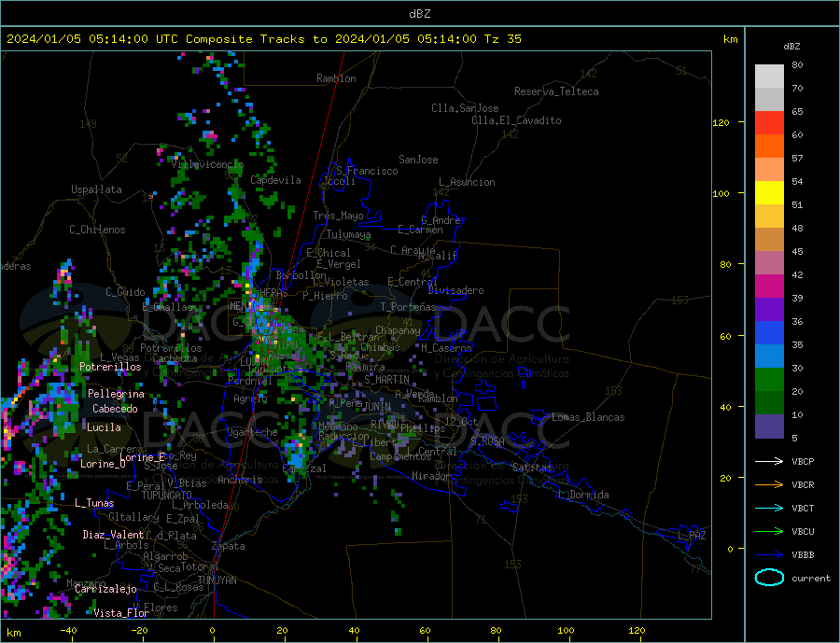Click the Zapata map label
This screenshot has height=643, width=840.
point(229,547)
